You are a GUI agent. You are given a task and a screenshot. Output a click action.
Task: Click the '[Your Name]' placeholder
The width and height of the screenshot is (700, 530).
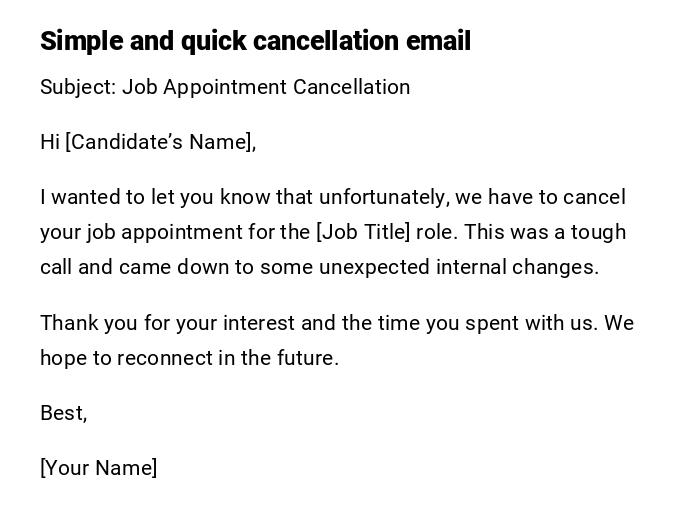98,468
